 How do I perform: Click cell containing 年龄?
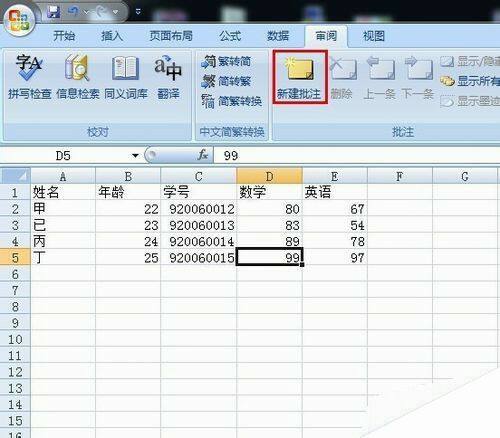[128, 192]
